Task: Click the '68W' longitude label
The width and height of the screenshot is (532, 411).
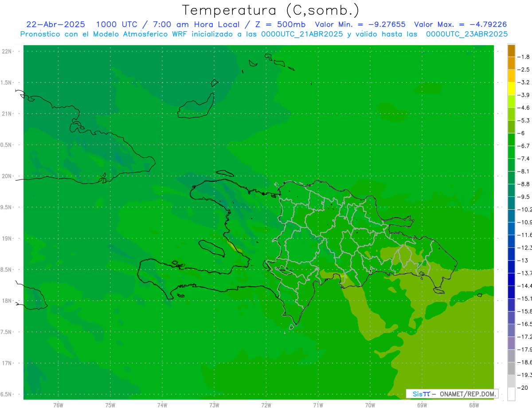Action: point(474,405)
